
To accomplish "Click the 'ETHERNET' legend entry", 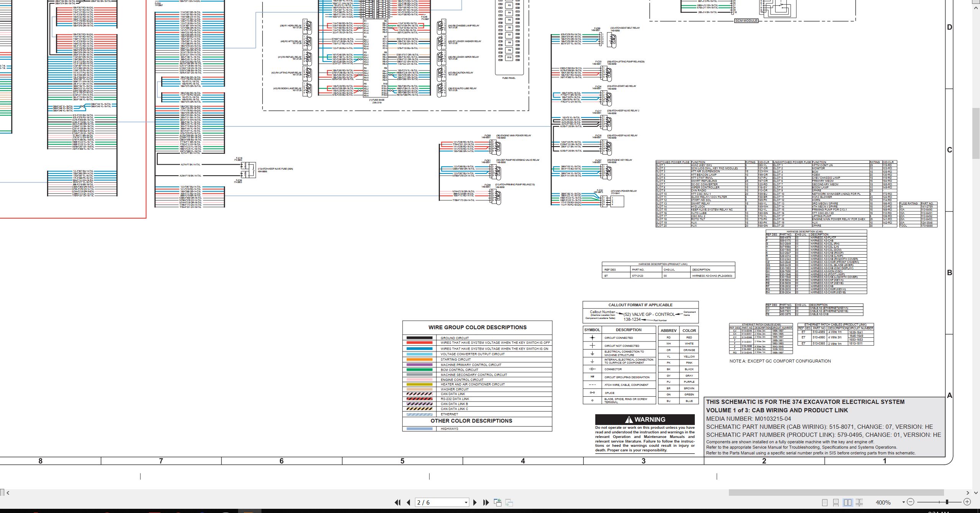I will [449, 414].
